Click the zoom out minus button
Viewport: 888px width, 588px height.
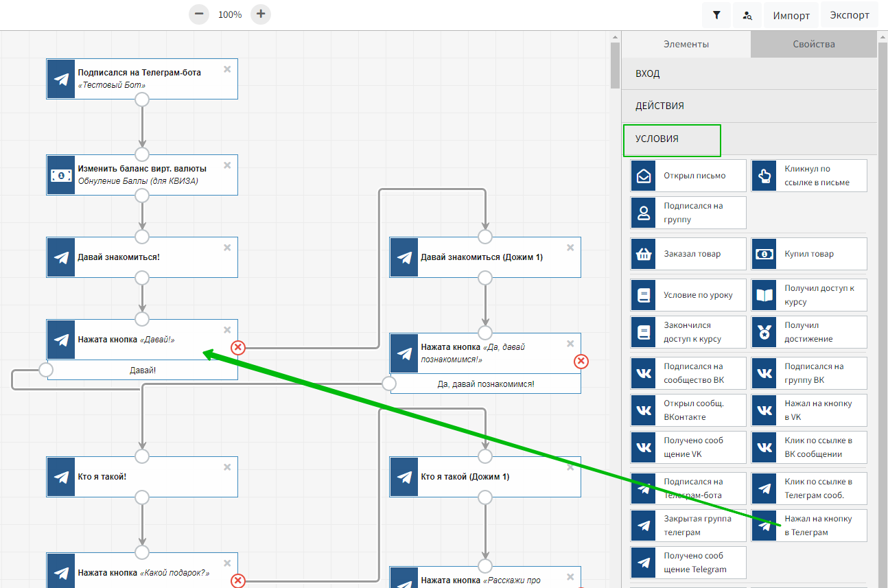[199, 14]
